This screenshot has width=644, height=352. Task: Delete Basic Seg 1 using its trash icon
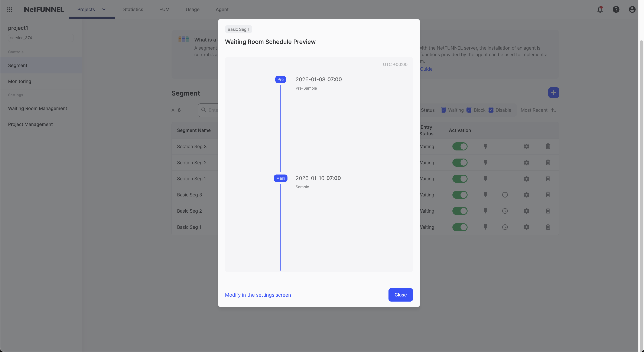(548, 227)
